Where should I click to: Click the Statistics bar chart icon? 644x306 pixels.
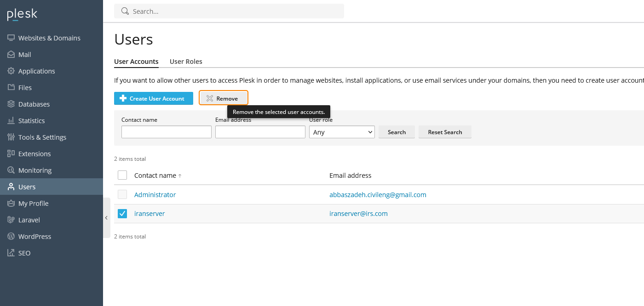coord(11,121)
